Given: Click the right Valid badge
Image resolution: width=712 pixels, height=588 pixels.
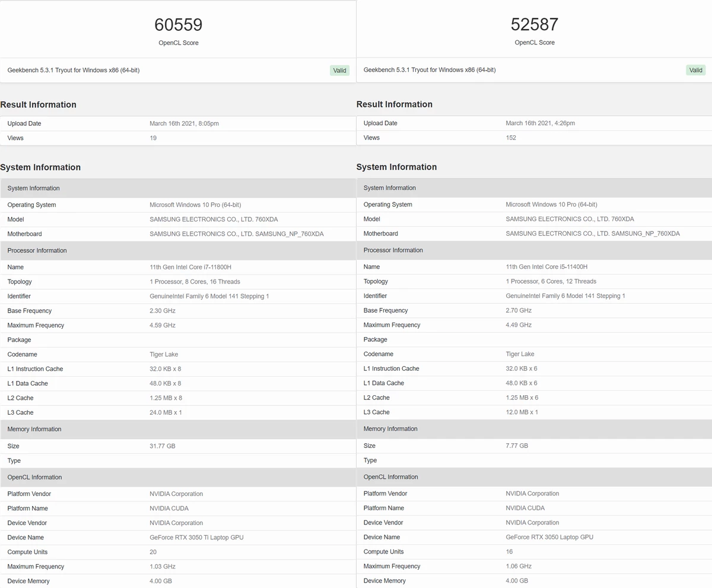Looking at the screenshot, I should pos(695,70).
